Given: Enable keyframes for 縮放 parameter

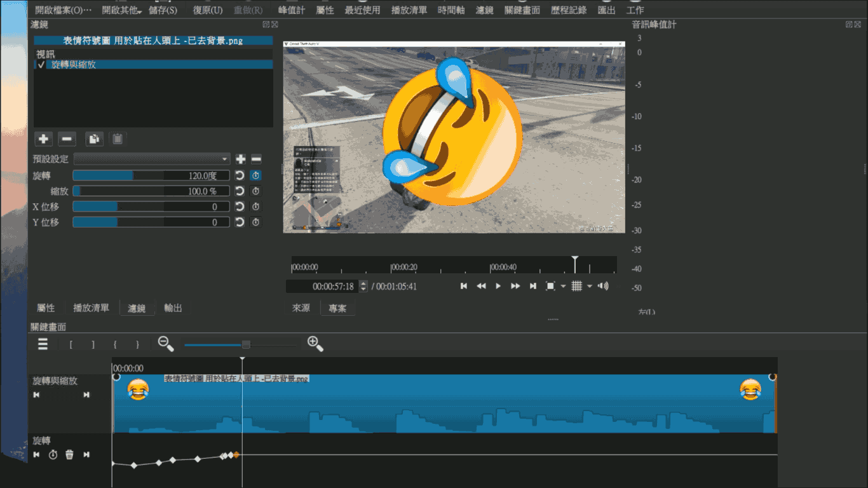Looking at the screenshot, I should pyautogui.click(x=255, y=191).
